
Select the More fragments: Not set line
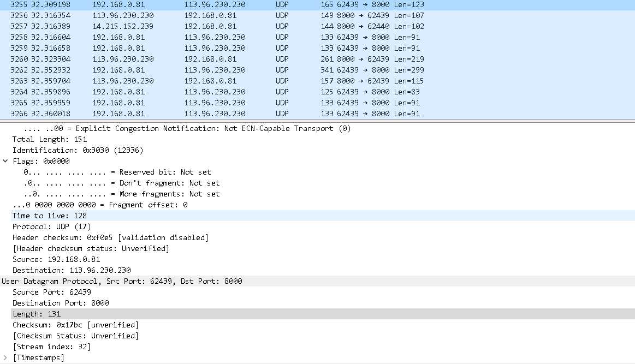(x=122, y=194)
